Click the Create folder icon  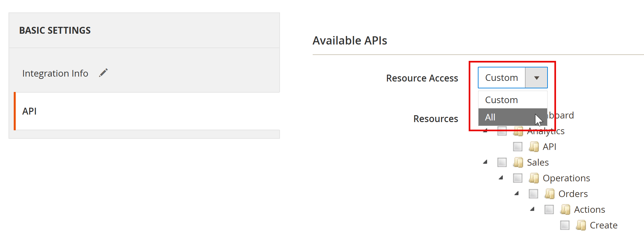581,225
